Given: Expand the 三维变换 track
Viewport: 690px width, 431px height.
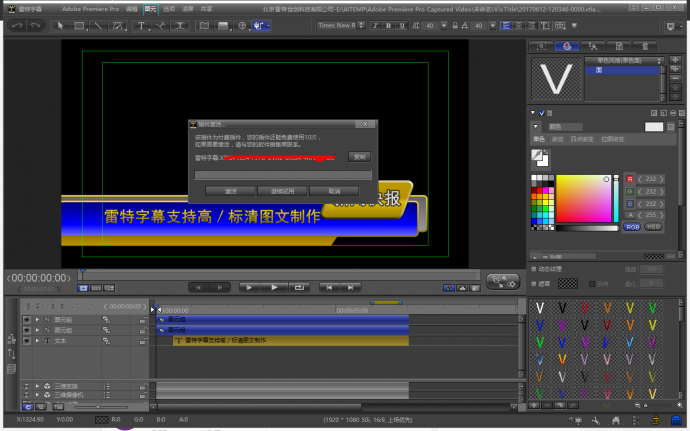Looking at the screenshot, I should pyautogui.click(x=37, y=385).
